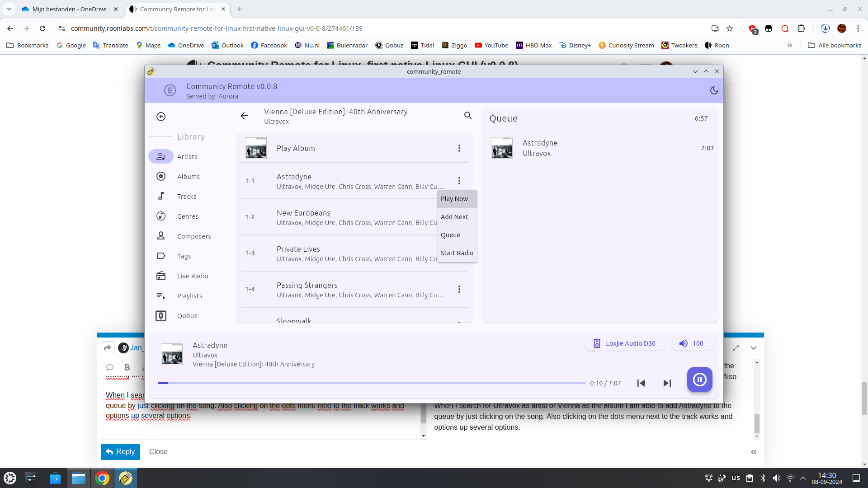Open Live Radio in the sidebar
Image resolution: width=868 pixels, height=488 pixels.
193,276
